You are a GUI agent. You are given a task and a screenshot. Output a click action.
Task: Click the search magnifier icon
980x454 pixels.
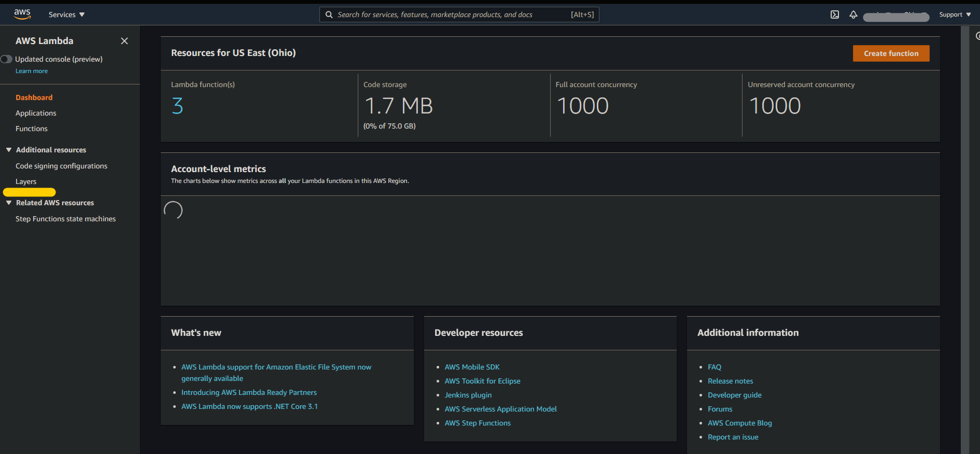(x=329, y=15)
